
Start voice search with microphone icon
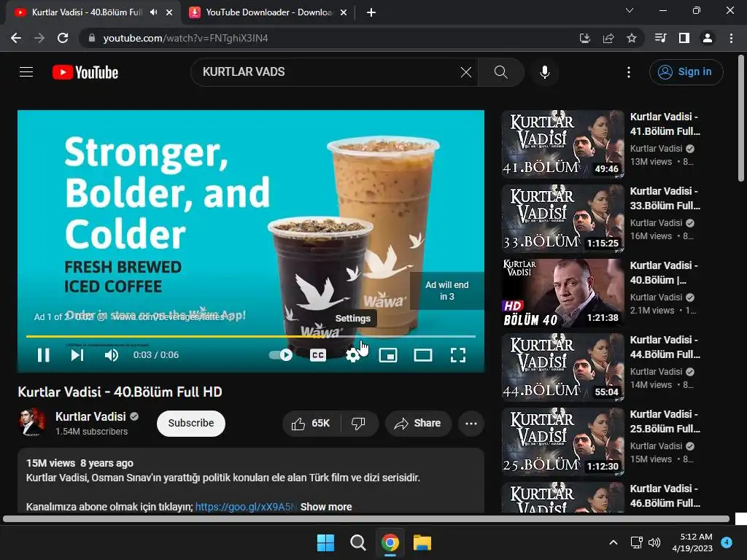544,72
